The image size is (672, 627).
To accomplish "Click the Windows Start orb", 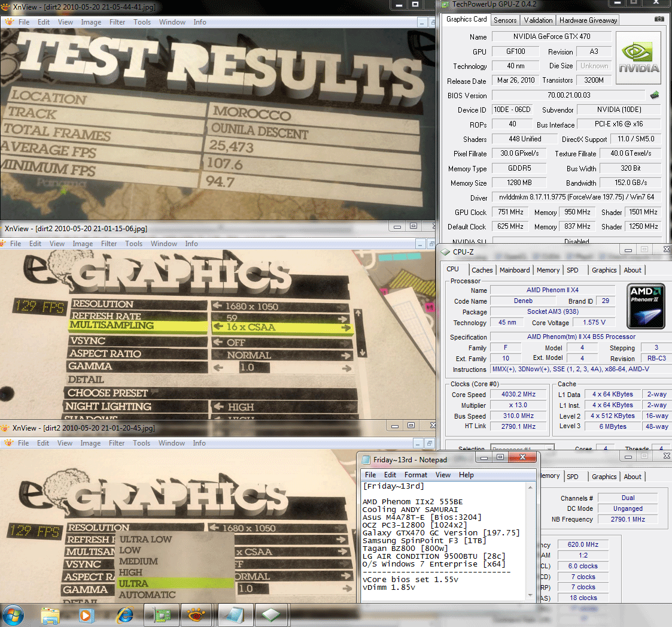I will 13,616.
